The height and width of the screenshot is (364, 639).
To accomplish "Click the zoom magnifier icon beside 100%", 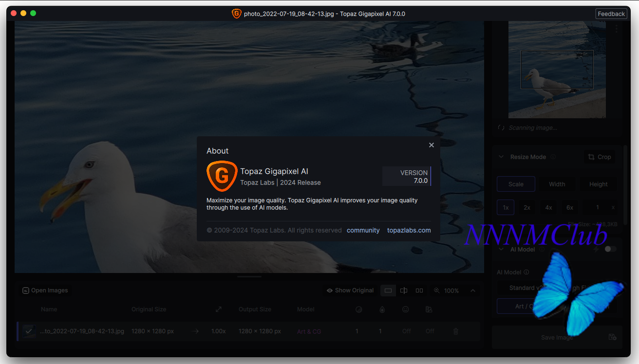I will pos(436,291).
